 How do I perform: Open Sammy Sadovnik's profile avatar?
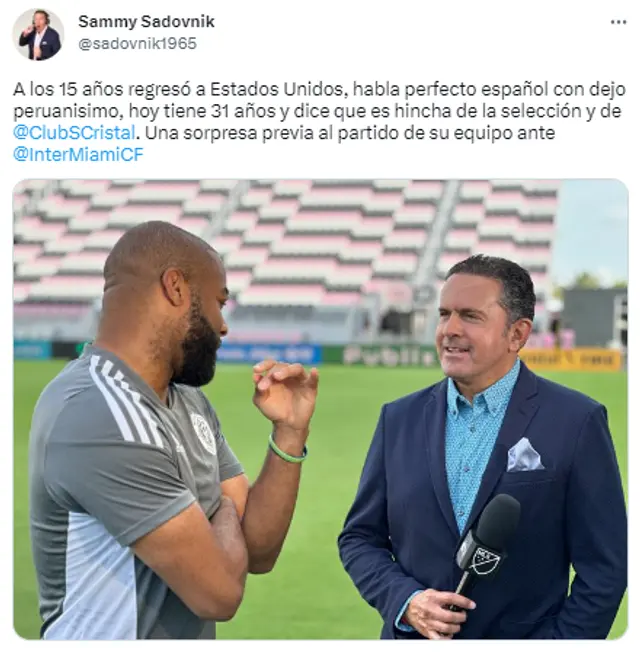tap(38, 35)
